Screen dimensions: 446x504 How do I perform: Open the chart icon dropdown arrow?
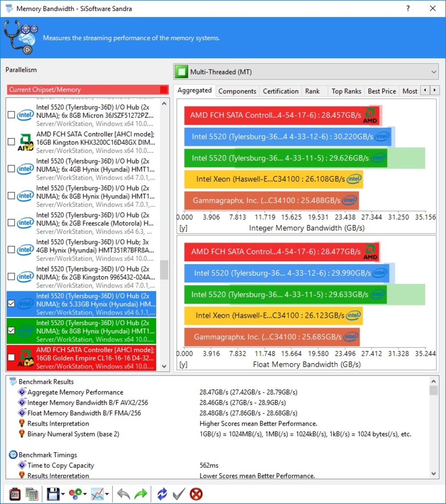(107, 495)
